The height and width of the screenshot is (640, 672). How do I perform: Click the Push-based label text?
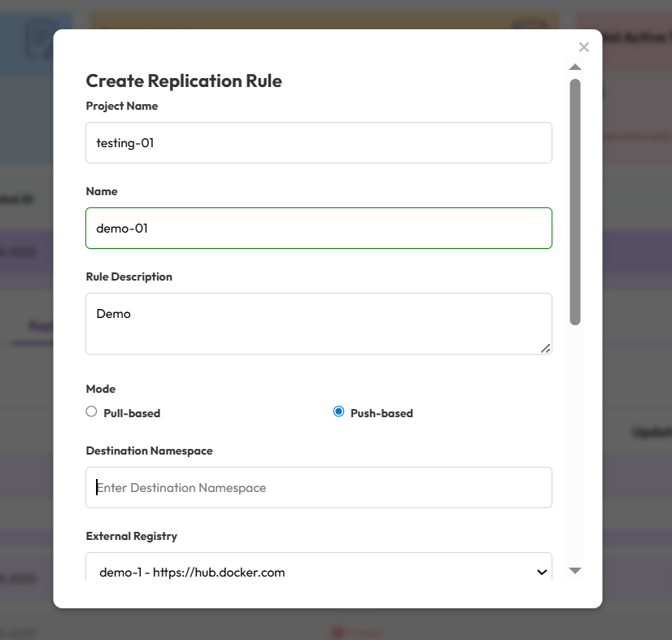click(382, 413)
